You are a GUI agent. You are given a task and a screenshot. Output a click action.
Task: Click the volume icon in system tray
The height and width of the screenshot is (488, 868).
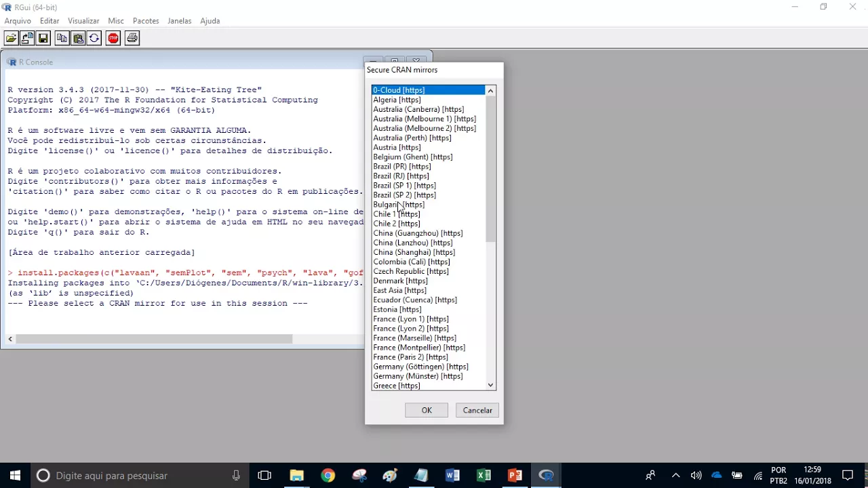pyautogui.click(x=696, y=475)
